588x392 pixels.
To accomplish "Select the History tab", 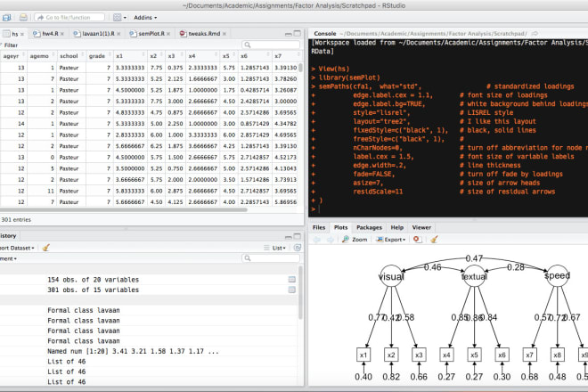I will pos(8,235).
